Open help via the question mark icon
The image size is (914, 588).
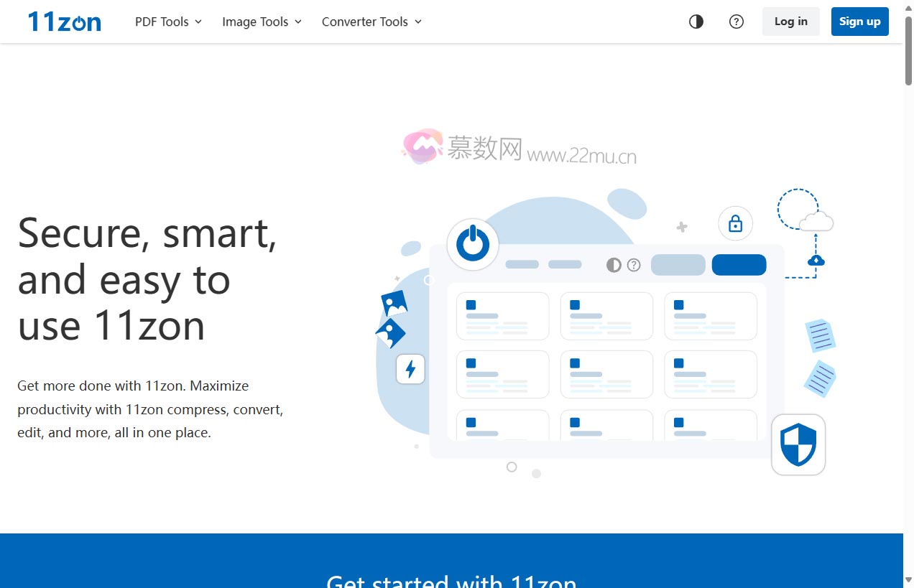[x=736, y=22]
